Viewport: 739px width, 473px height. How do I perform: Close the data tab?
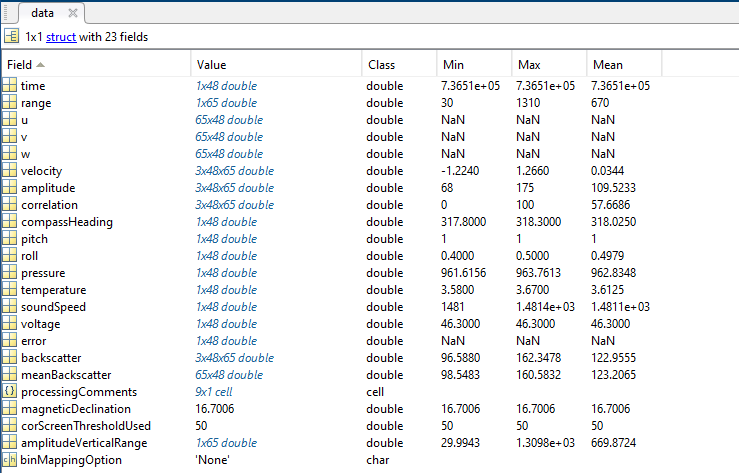pos(73,13)
